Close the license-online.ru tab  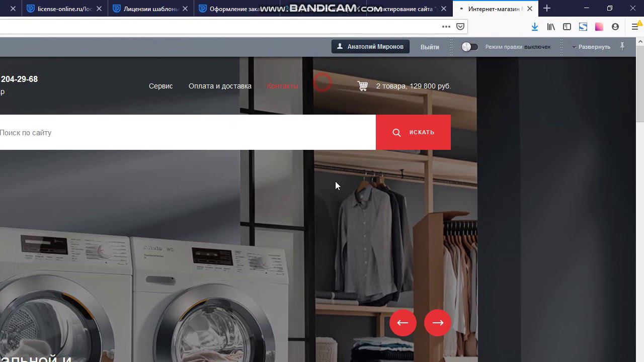click(x=99, y=9)
